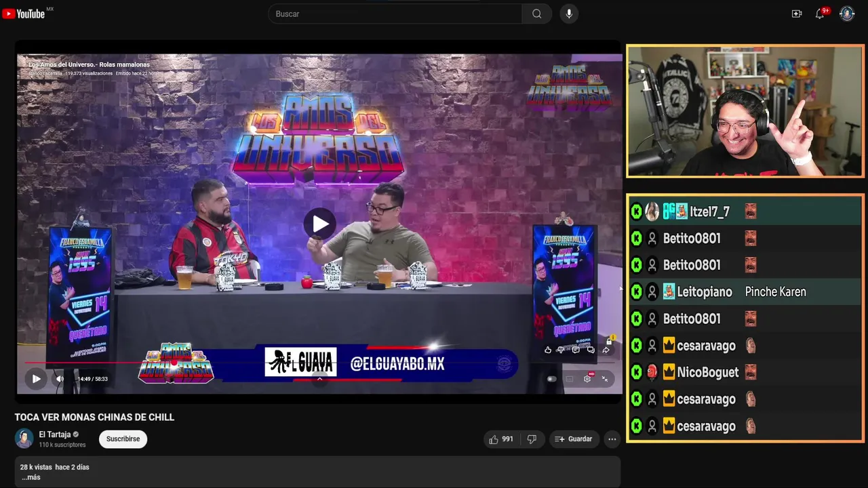The image size is (868, 488).
Task: Share via arrow icon inside embedded player
Action: pyautogui.click(x=606, y=350)
